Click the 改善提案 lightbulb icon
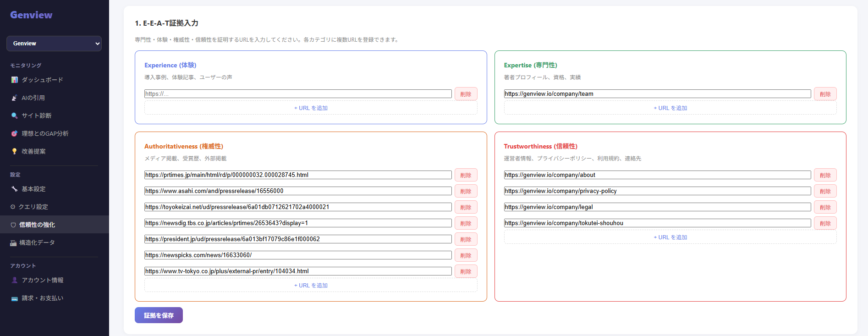This screenshot has width=868, height=336. click(14, 151)
